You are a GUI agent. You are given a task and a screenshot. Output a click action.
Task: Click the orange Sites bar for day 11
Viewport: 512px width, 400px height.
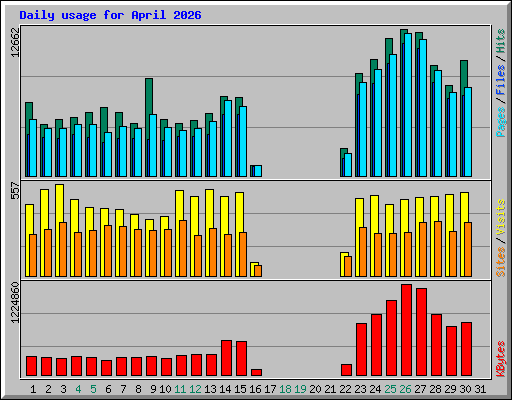[x=183, y=248]
